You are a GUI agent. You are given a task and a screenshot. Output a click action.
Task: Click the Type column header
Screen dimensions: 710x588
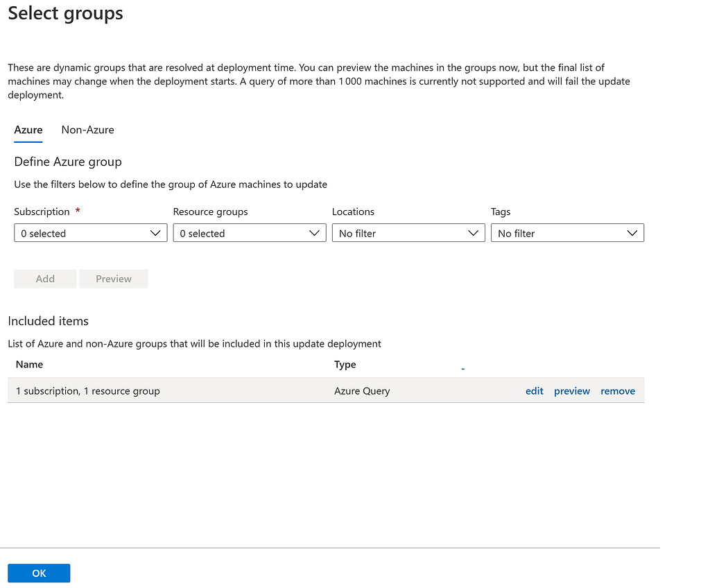(x=345, y=365)
